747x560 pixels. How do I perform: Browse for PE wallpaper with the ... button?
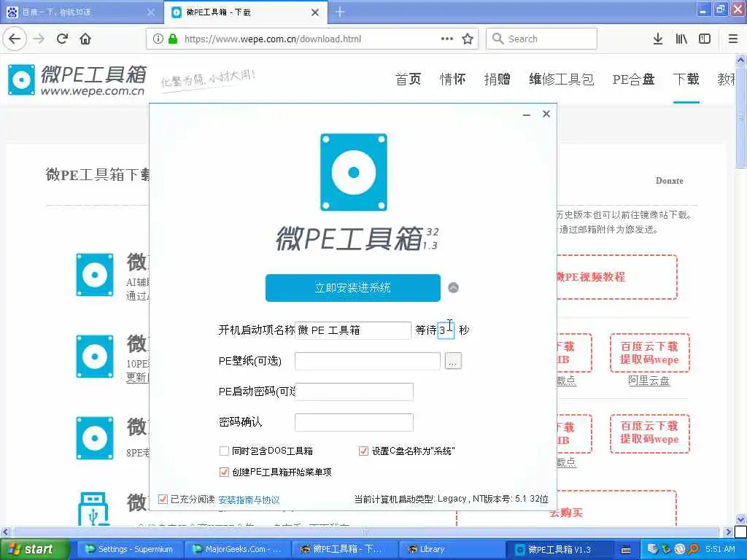453,361
